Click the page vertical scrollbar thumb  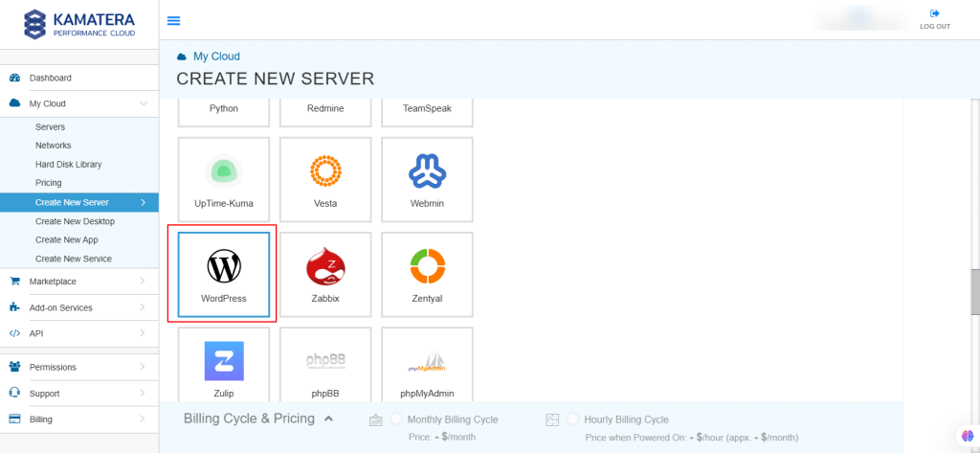(x=975, y=292)
